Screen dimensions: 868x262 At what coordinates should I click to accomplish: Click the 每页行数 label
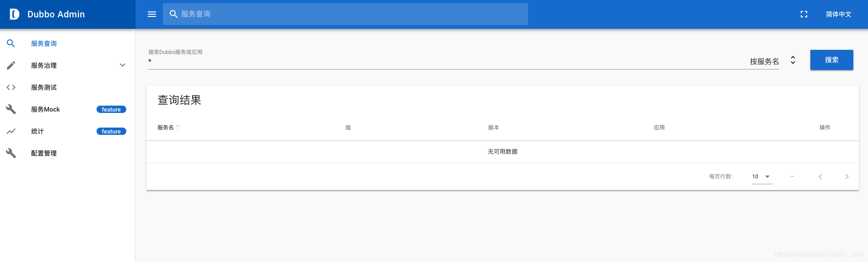[x=721, y=176]
